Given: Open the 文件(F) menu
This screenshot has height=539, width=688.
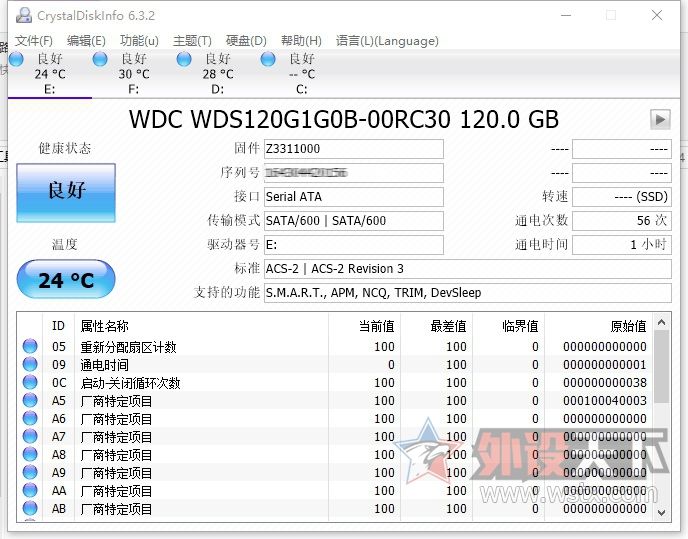Looking at the screenshot, I should (x=34, y=41).
